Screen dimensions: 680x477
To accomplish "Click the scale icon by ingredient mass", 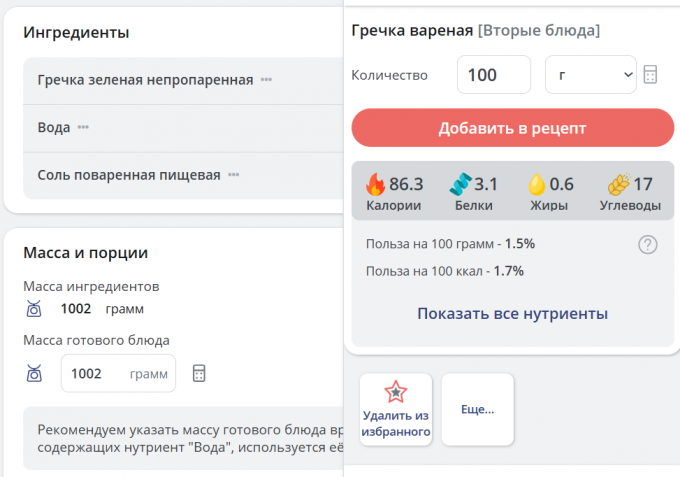I will pos(34,310).
